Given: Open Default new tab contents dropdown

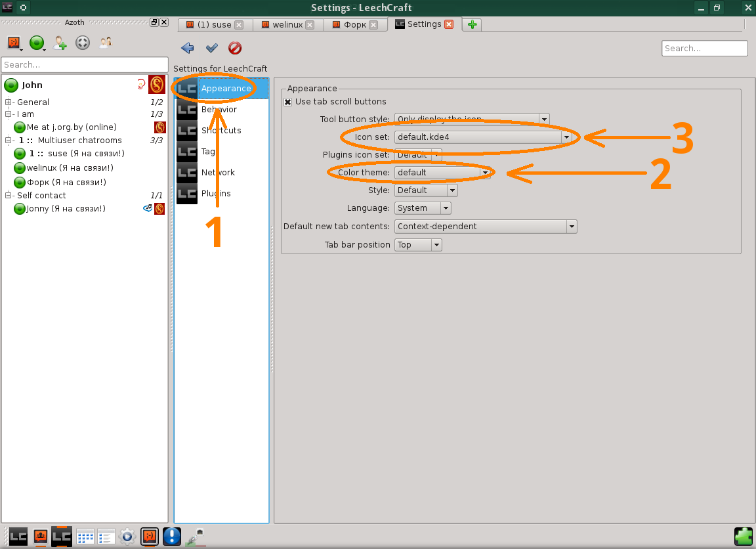Looking at the screenshot, I should click(x=486, y=227).
